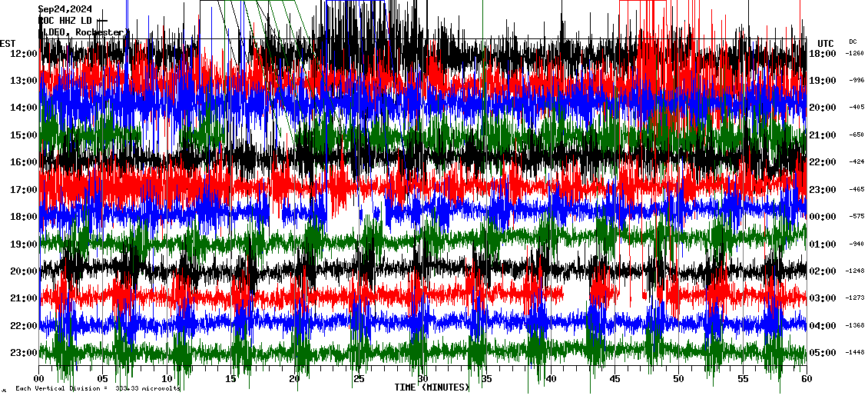Click the 30 minute tick on time axis

pos(422,379)
